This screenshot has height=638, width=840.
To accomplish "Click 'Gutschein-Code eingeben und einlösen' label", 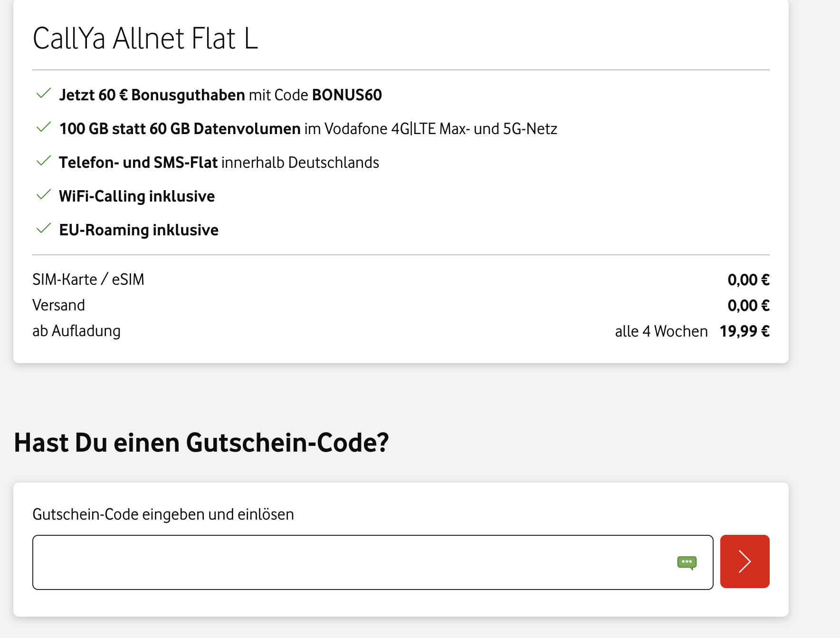I will 163,514.
